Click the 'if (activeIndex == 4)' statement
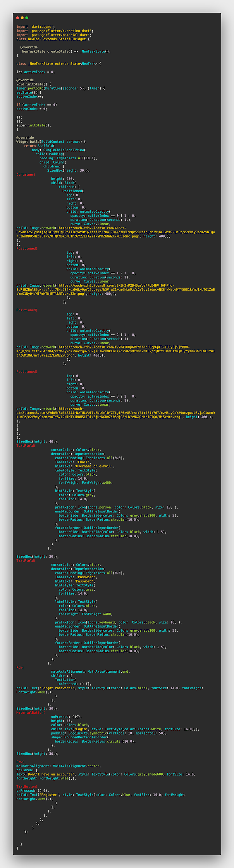234x868 pixels. [37, 104]
